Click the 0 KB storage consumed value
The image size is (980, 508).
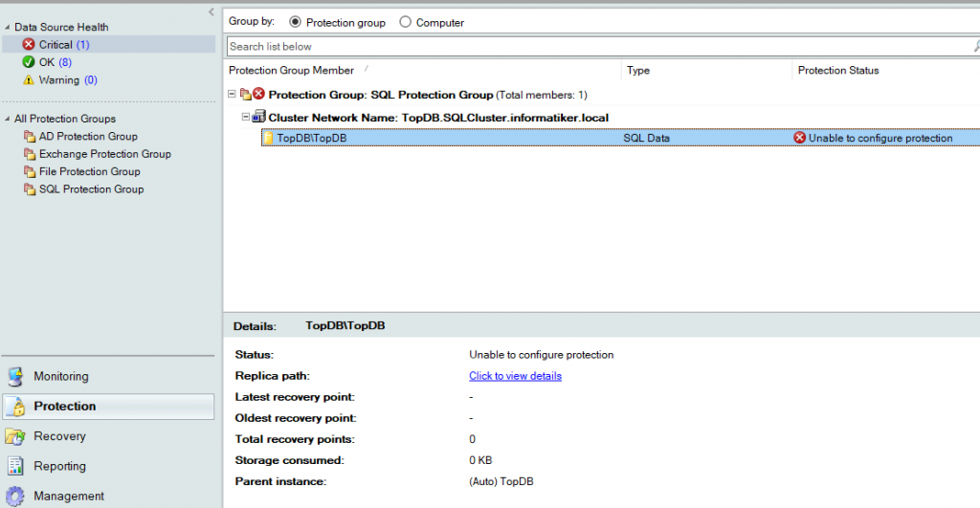(x=480, y=460)
